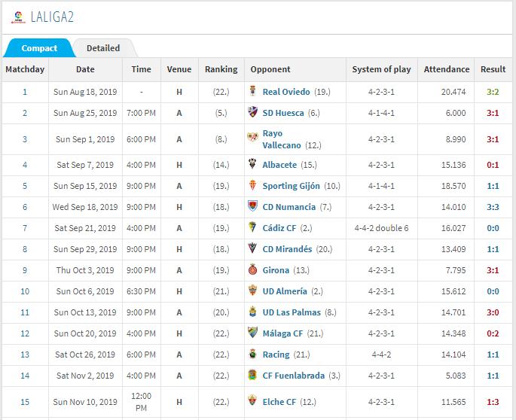Open the UD Almería team link
Image resolution: width=516 pixels, height=420 pixels.
coord(285,291)
